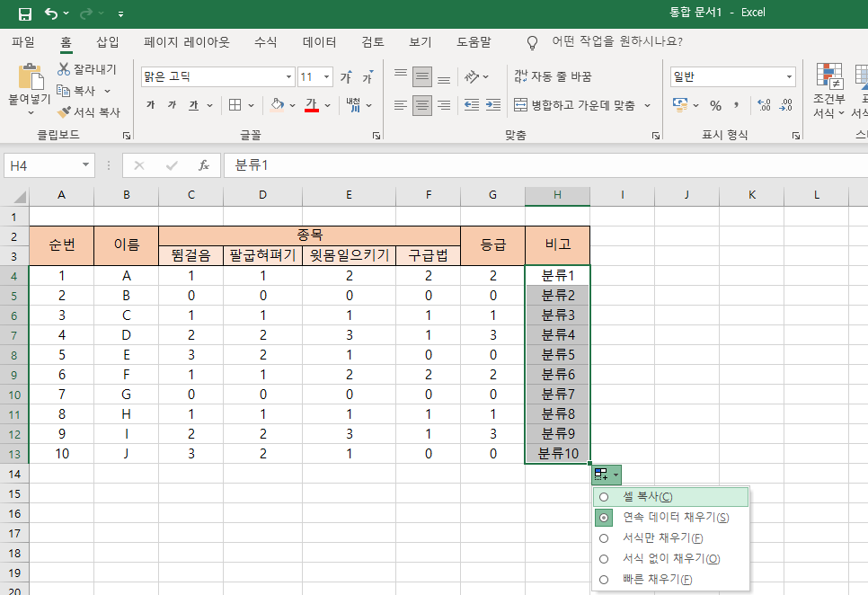Click the Cut scissors icon (잘라내기)
868x595 pixels.
click(x=64, y=69)
